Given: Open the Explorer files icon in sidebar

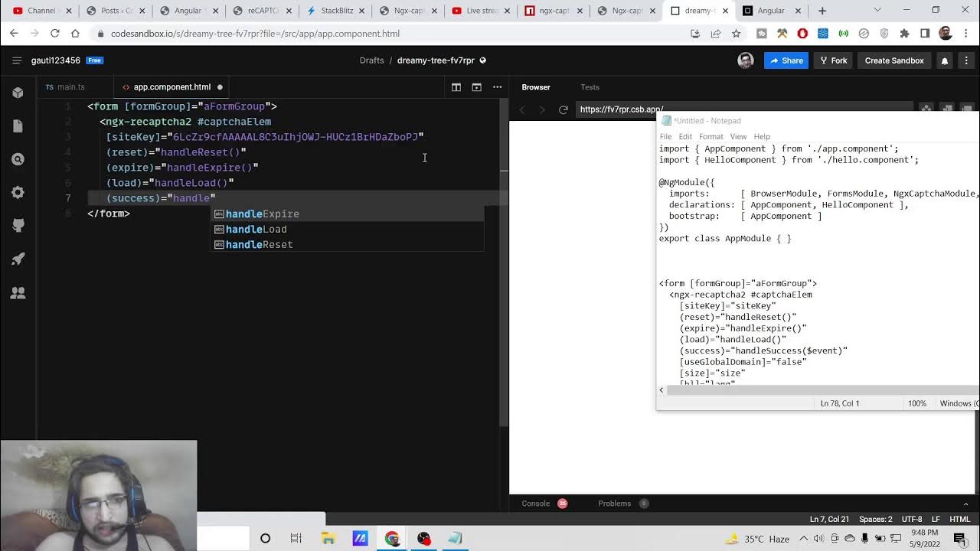Looking at the screenshot, I should [x=18, y=126].
